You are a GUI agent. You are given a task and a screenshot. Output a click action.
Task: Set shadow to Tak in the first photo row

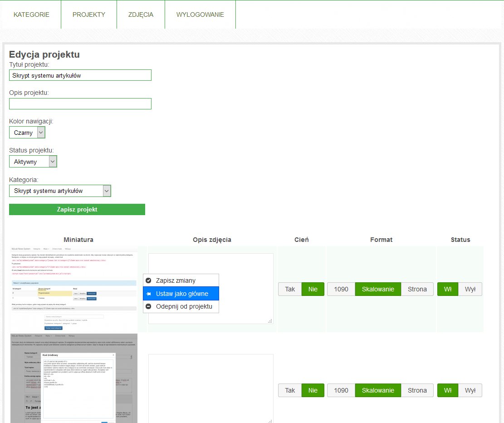click(x=290, y=290)
